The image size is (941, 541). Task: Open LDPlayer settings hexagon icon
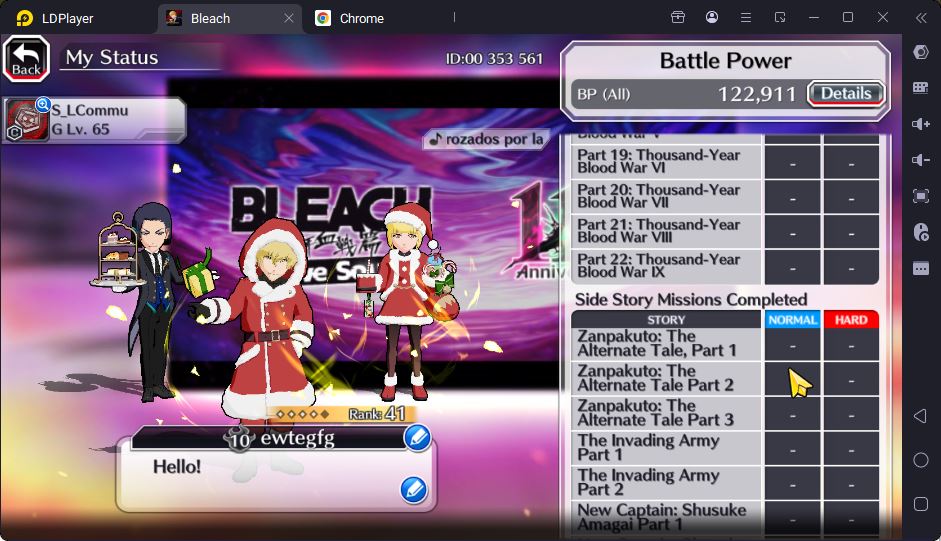(921, 52)
